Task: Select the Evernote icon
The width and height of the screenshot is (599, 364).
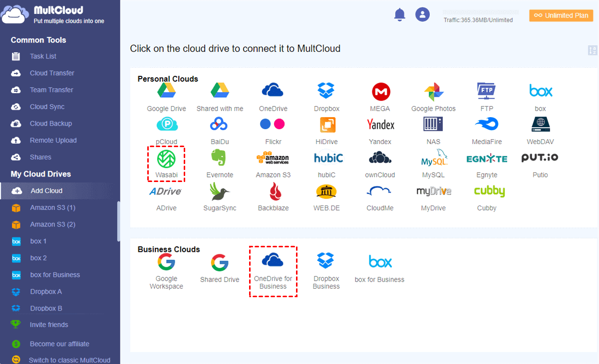Action: [x=219, y=158]
